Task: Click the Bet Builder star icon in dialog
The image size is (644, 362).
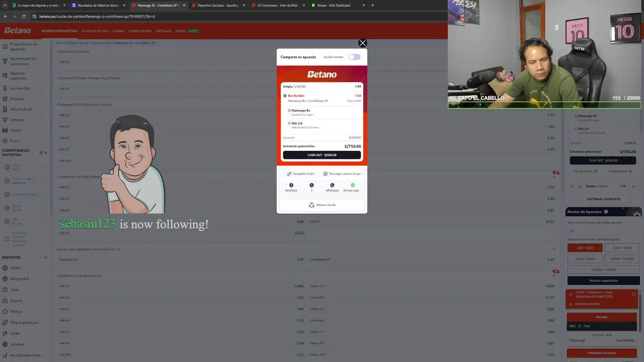Action: [285, 96]
